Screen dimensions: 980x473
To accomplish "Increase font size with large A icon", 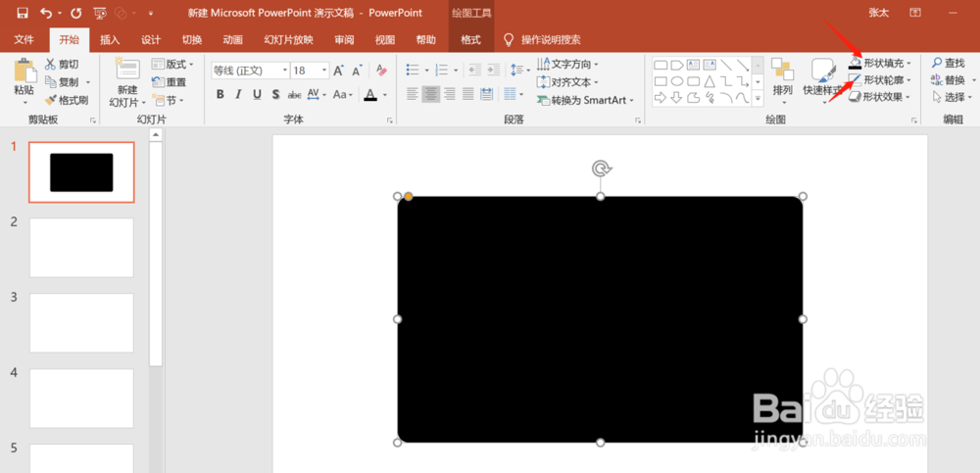I will (x=339, y=71).
